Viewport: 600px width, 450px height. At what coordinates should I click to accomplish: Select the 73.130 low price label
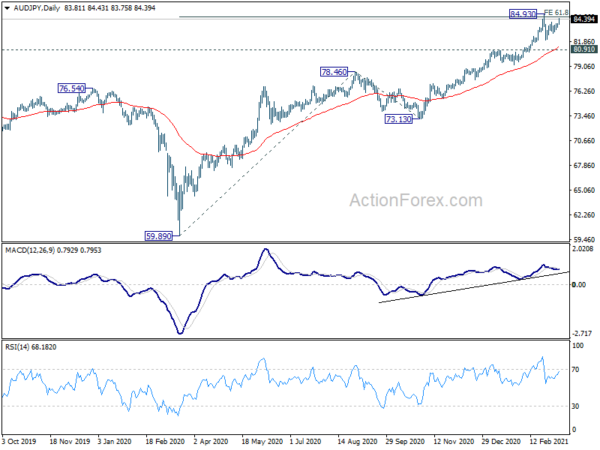point(398,118)
